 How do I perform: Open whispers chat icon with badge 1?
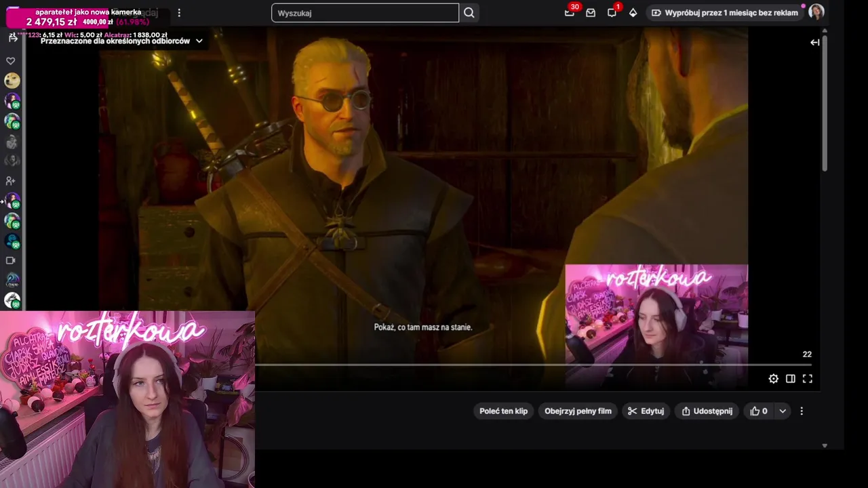612,13
